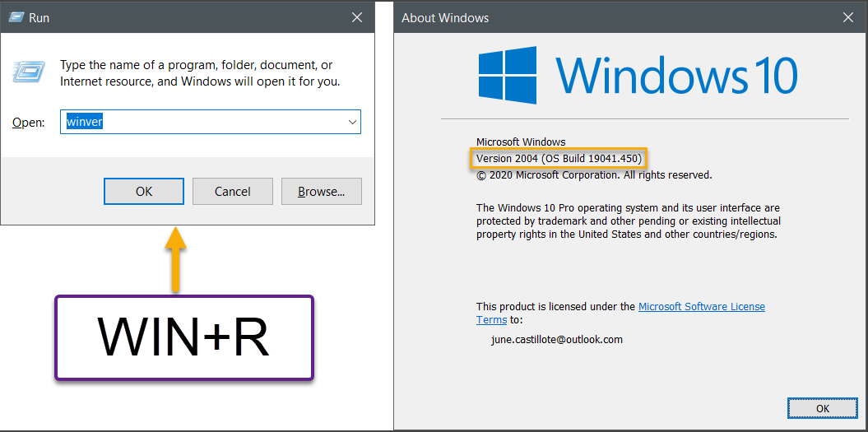Click the june.castillote@outlook.com licensee text
Screen dimensions: 868x432
(x=557, y=340)
